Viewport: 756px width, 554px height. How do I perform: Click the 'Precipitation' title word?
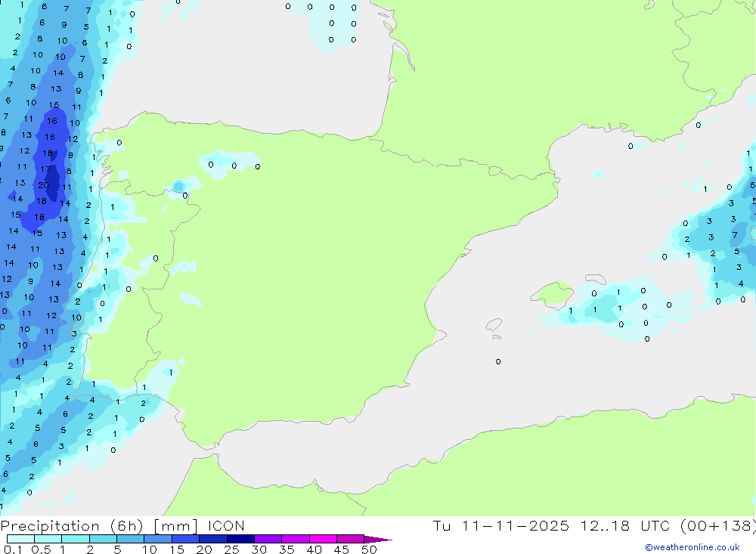(50, 526)
